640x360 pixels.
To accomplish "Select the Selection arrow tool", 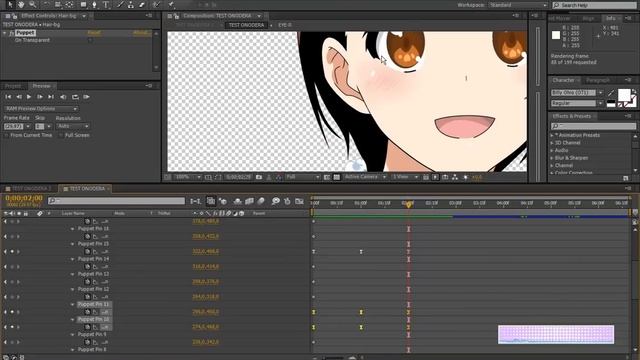I will [10, 4].
